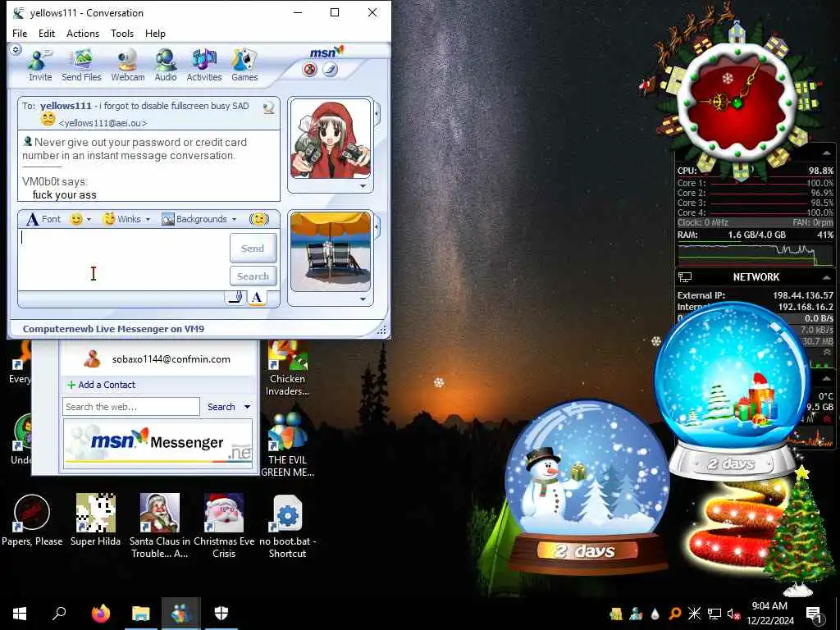Click my beach chairs display picture
Screen dimensions: 840x630
pyautogui.click(x=330, y=252)
